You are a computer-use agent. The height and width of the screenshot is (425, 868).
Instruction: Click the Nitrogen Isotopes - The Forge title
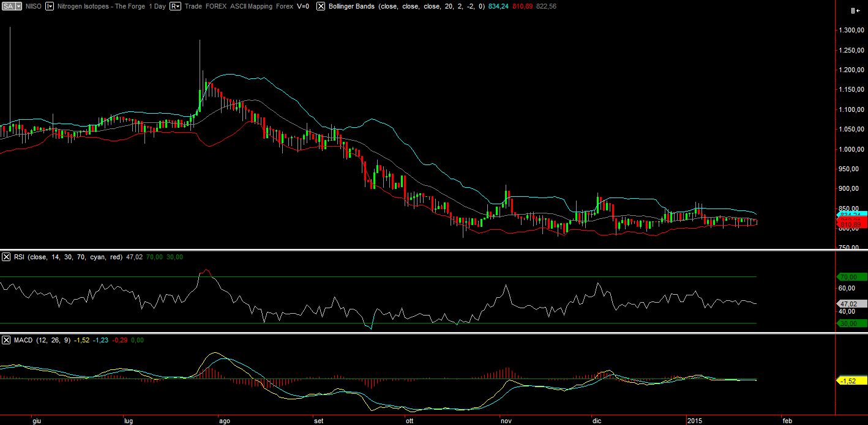pos(101,6)
